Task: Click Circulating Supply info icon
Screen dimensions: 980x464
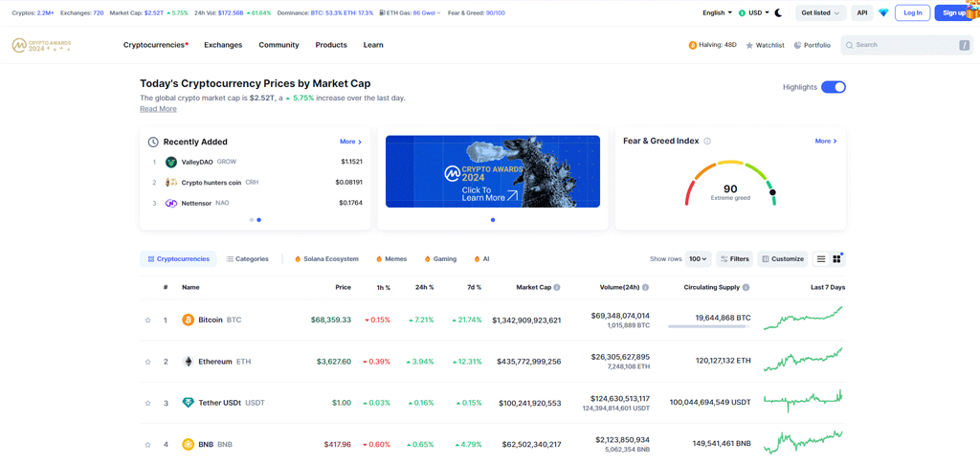Action: coord(746,288)
